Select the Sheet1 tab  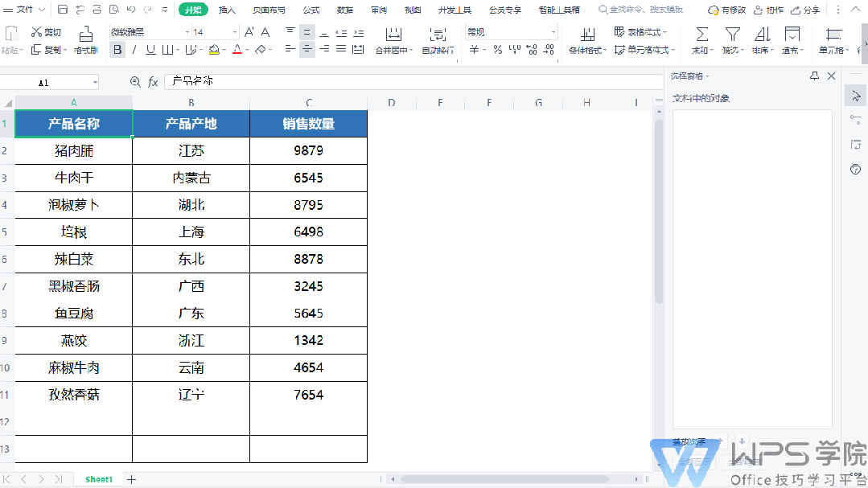pyautogui.click(x=98, y=479)
